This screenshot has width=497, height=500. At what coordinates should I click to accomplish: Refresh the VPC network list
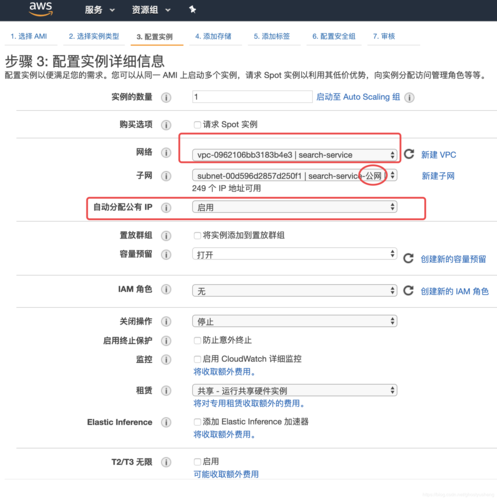pos(409,154)
